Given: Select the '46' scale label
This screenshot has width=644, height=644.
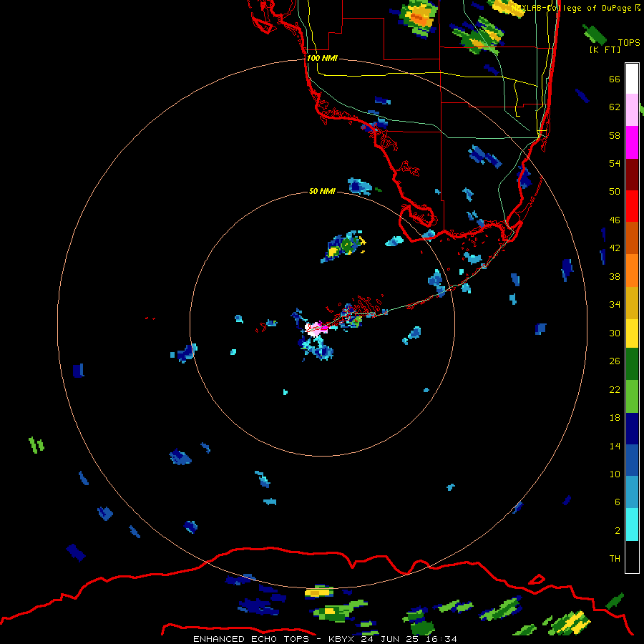Looking at the screenshot, I should tap(615, 220).
